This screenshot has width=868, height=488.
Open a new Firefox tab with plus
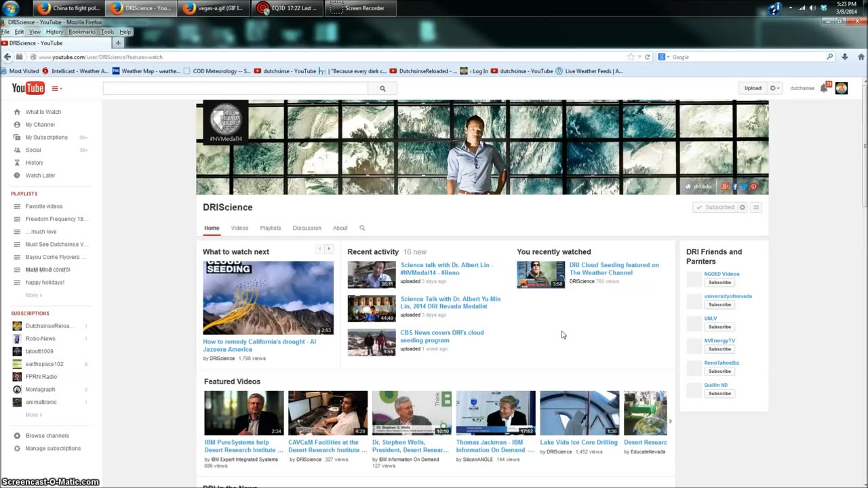118,43
